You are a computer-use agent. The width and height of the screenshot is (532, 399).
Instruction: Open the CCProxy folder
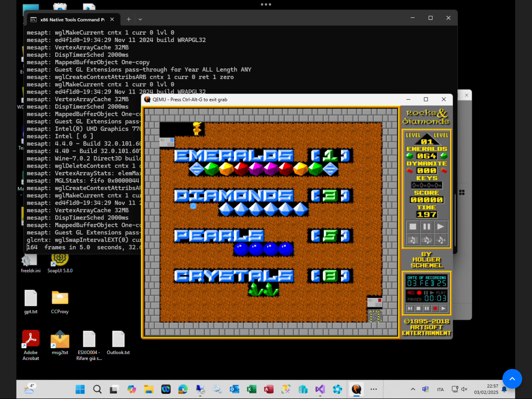60,302
